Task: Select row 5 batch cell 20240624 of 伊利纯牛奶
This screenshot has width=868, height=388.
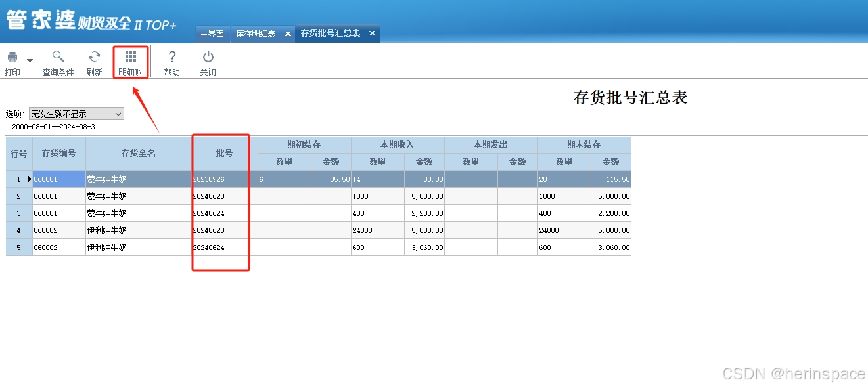Action: point(225,248)
